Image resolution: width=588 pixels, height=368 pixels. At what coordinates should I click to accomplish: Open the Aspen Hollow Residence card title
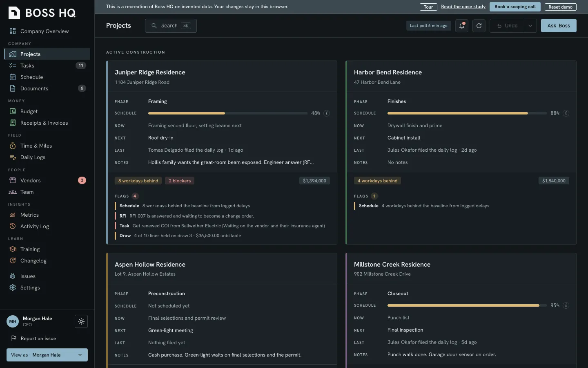click(x=150, y=265)
